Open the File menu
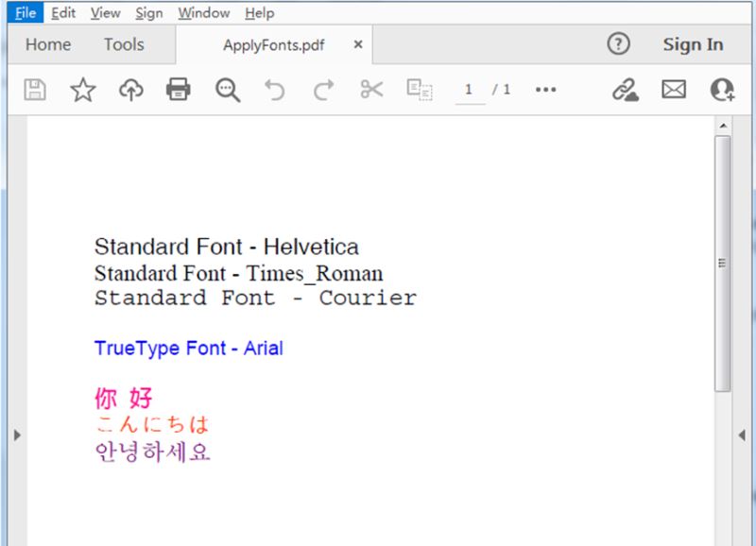This screenshot has width=756, height=546. (26, 13)
